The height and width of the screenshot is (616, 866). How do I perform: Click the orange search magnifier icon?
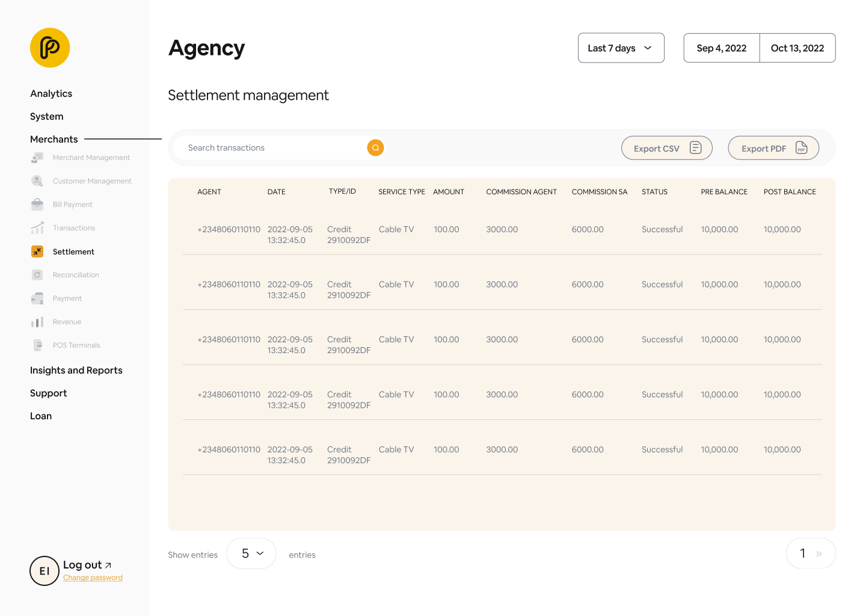click(x=375, y=147)
